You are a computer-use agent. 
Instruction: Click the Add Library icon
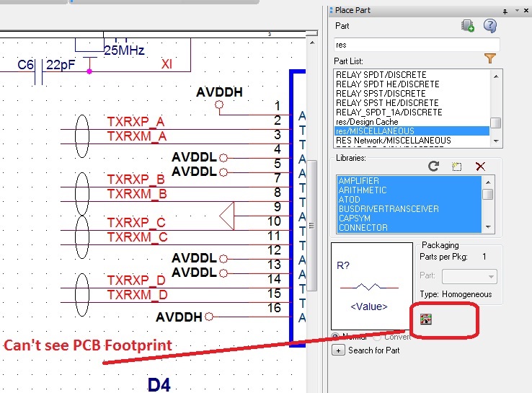click(x=456, y=166)
